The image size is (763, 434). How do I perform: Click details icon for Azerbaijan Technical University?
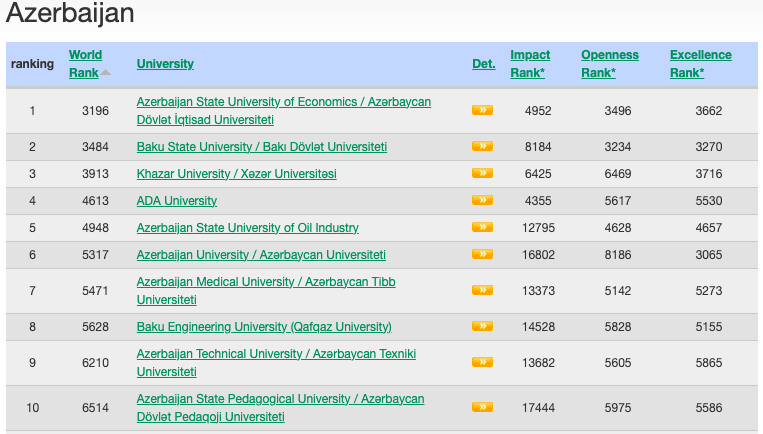pyautogui.click(x=482, y=362)
